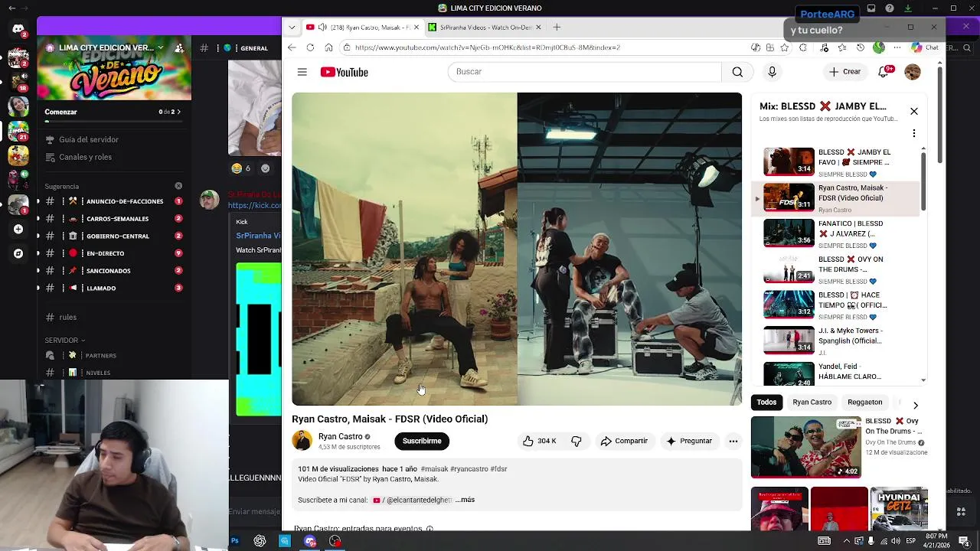Reload the YouTube page
980x551 pixels.
pos(310,47)
